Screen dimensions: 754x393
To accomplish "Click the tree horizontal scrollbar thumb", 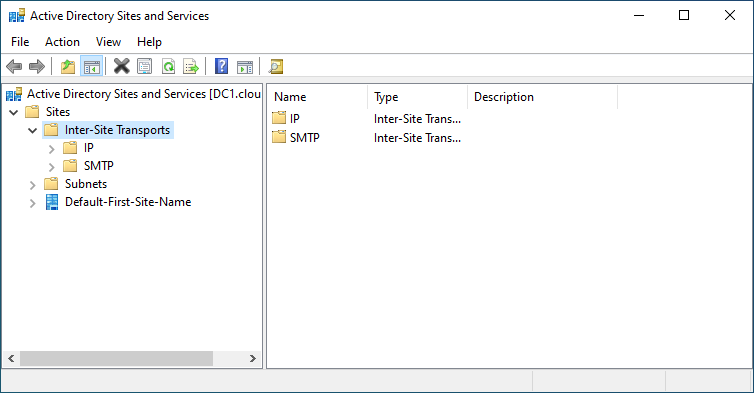I will point(116,358).
